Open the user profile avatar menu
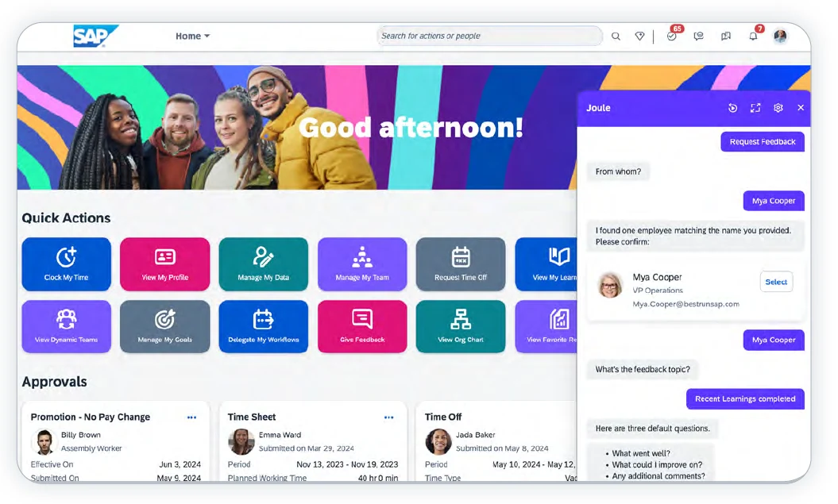The height and width of the screenshot is (504, 838). pos(780,36)
